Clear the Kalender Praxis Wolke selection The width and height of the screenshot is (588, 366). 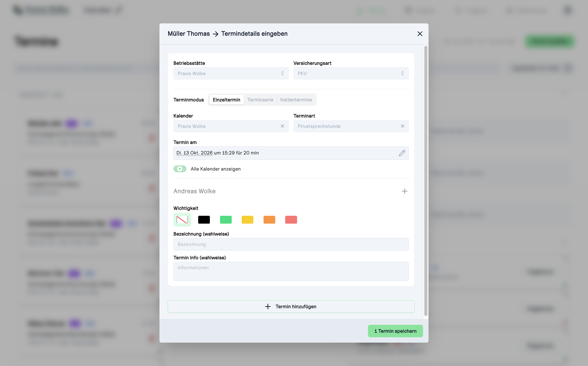click(282, 126)
